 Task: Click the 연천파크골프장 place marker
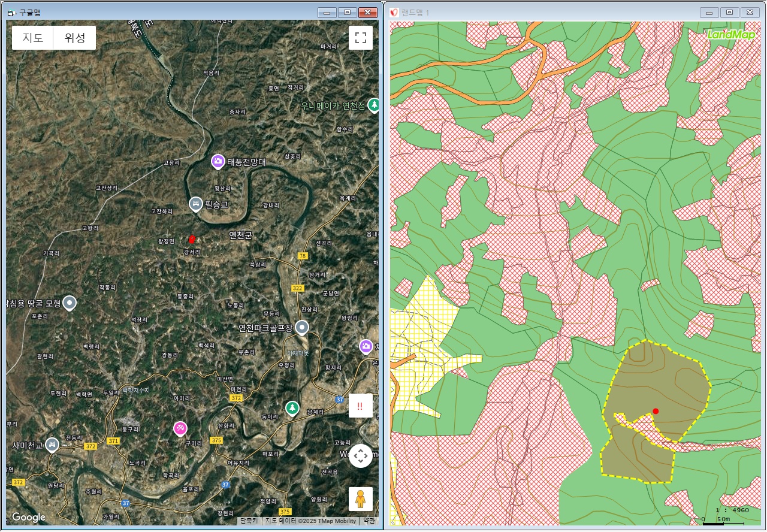[x=302, y=327]
